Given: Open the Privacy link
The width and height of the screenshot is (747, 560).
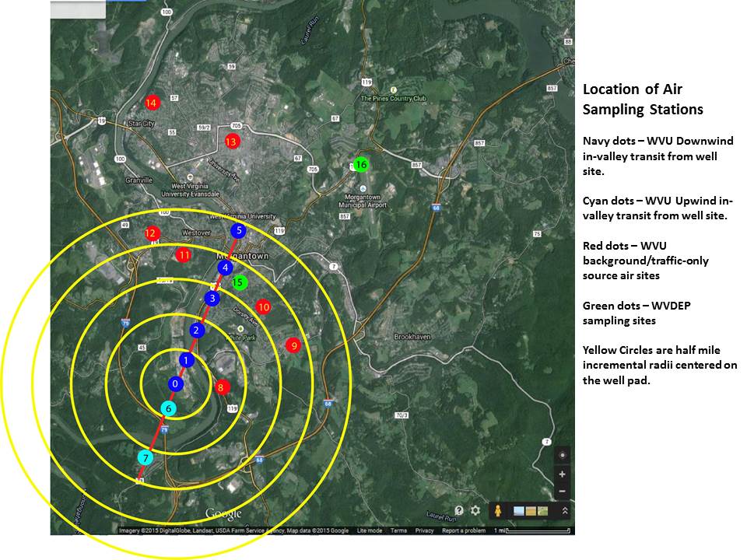Looking at the screenshot, I should tap(424, 530).
